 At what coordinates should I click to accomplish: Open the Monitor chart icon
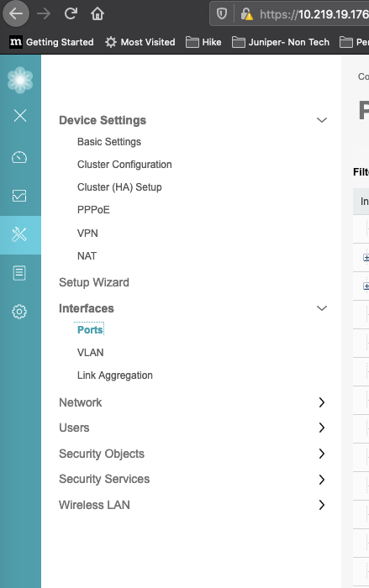coord(19,196)
